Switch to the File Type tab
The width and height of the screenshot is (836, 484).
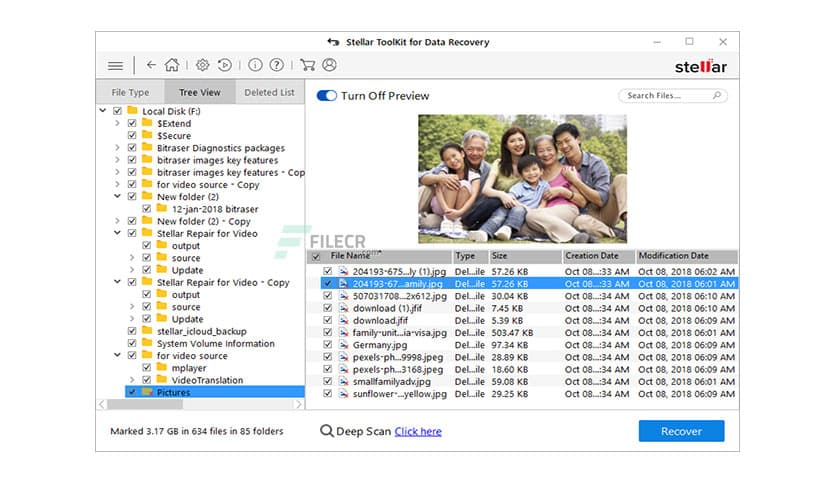[130, 92]
